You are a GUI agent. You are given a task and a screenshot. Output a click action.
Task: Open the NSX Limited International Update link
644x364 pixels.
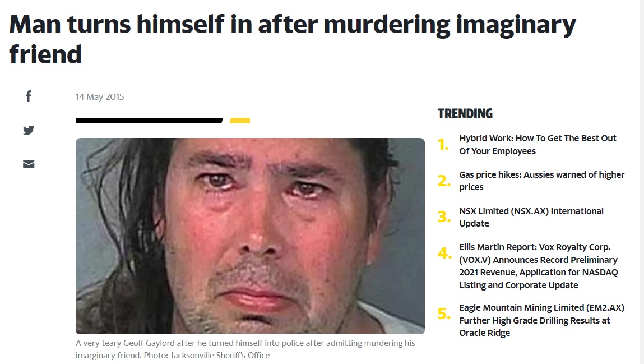[531, 217]
